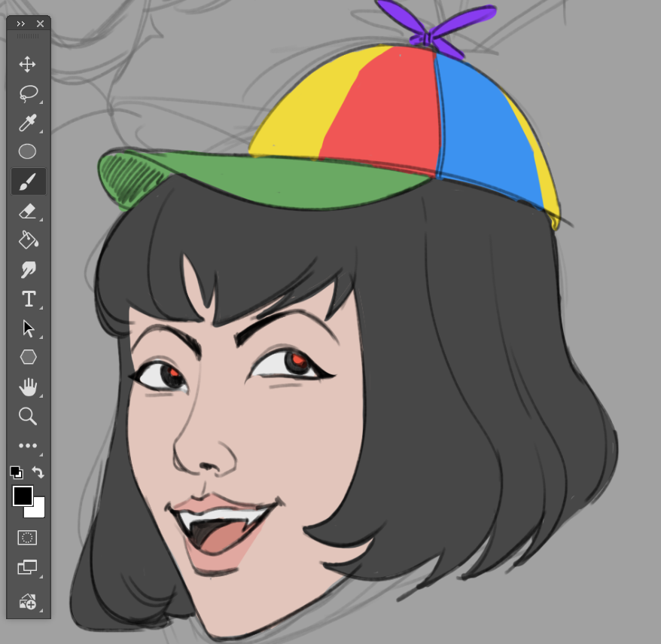Open the black foreground color picker
The width and height of the screenshot is (661, 644).
tap(21, 494)
